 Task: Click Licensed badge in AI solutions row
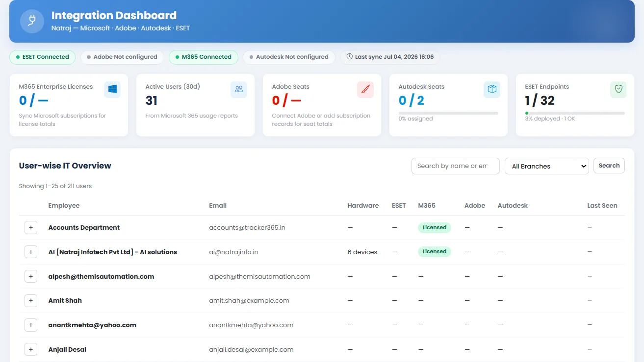[435, 252]
